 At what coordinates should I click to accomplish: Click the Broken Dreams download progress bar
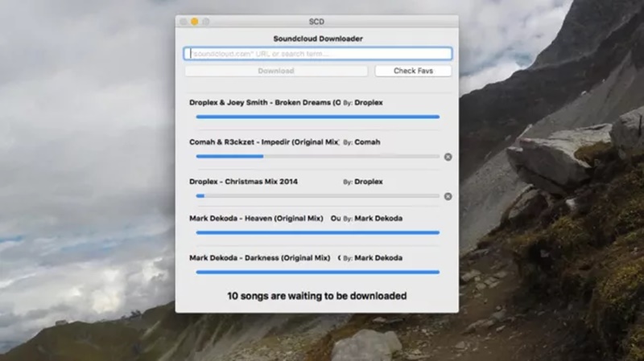click(x=317, y=117)
